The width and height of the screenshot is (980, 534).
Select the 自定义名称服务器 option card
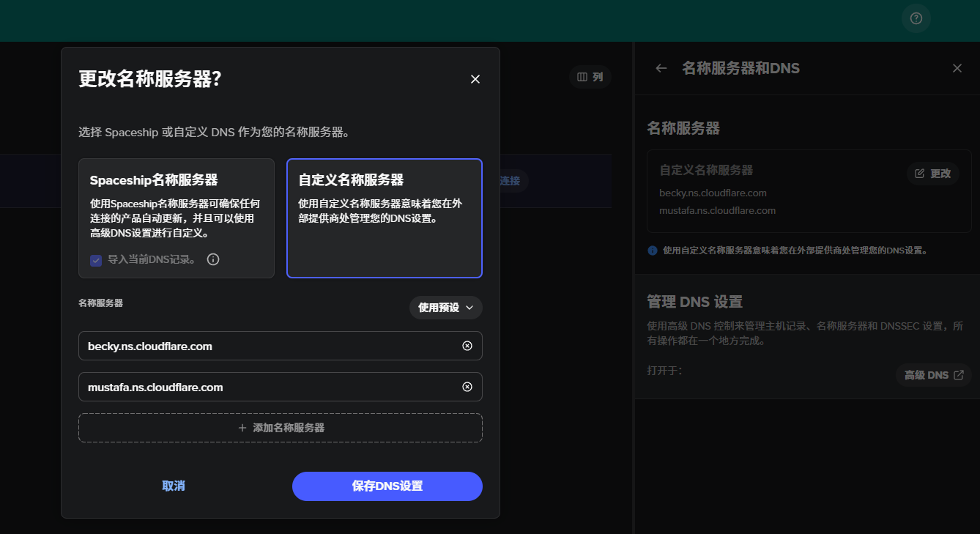pos(384,218)
